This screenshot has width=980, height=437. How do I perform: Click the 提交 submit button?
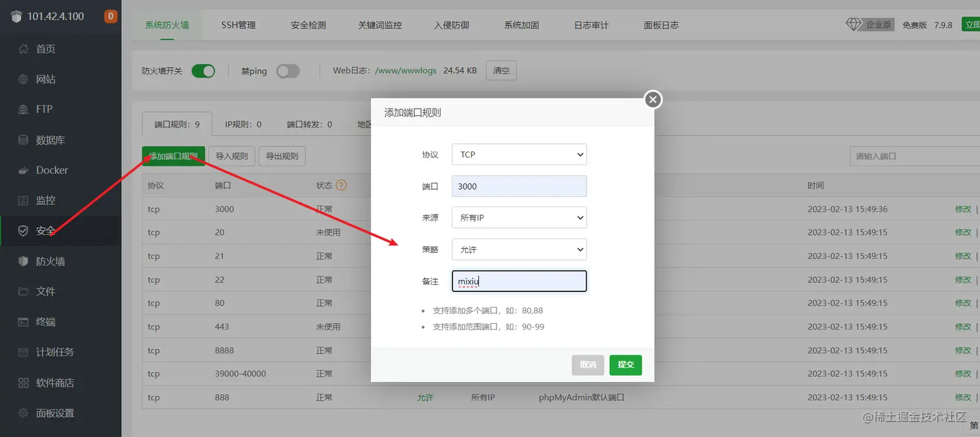click(x=625, y=364)
